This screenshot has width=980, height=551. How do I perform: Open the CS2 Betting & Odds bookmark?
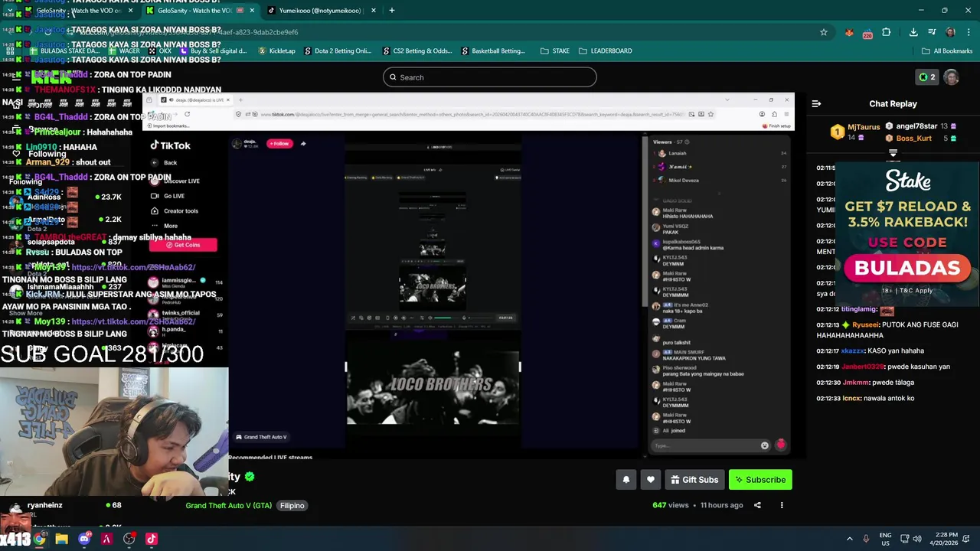pyautogui.click(x=417, y=51)
